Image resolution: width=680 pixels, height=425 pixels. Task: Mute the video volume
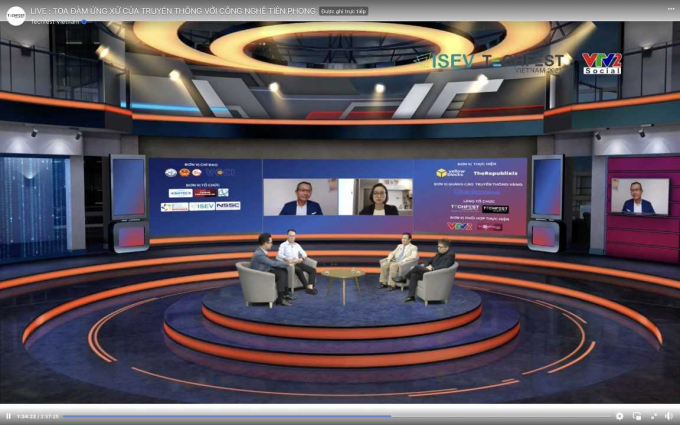click(670, 416)
